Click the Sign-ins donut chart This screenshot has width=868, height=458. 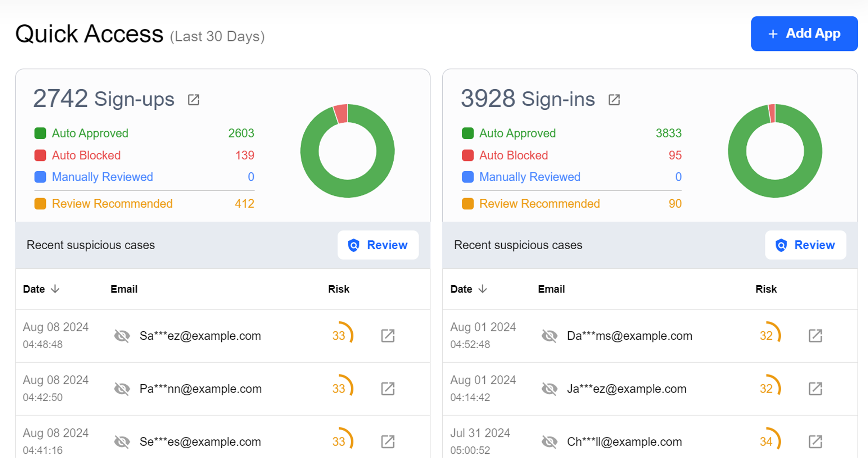pyautogui.click(x=775, y=151)
